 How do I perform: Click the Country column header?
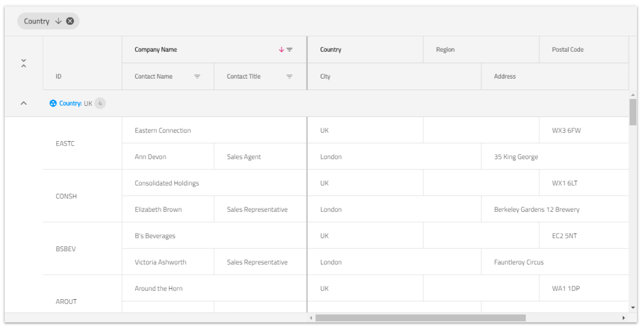point(365,50)
